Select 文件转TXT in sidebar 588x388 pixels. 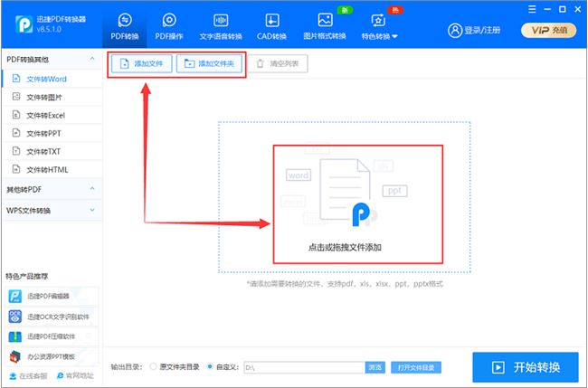pyautogui.click(x=52, y=151)
